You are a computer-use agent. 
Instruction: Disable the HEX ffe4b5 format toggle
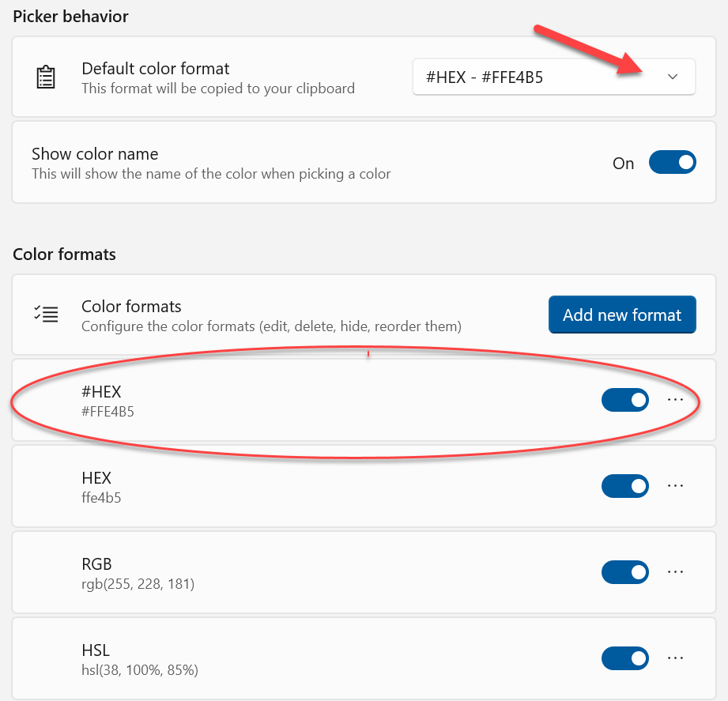(x=624, y=487)
